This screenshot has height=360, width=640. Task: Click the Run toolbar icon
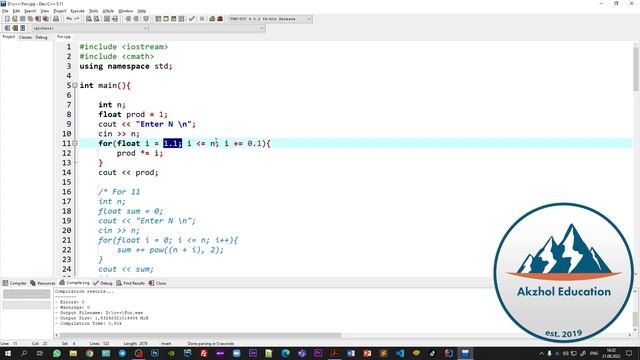click(166, 19)
